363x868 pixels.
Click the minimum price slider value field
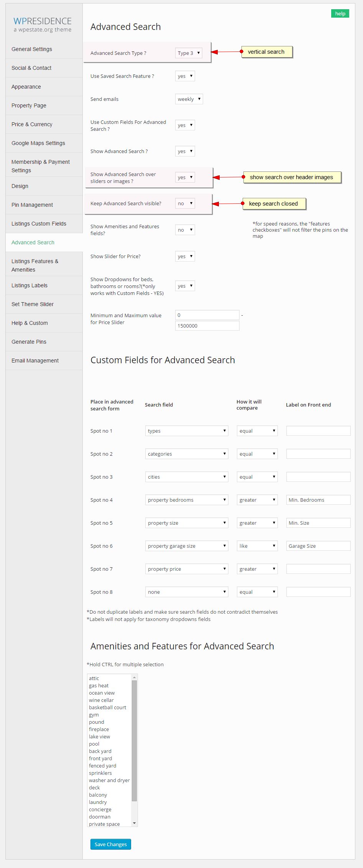point(207,315)
